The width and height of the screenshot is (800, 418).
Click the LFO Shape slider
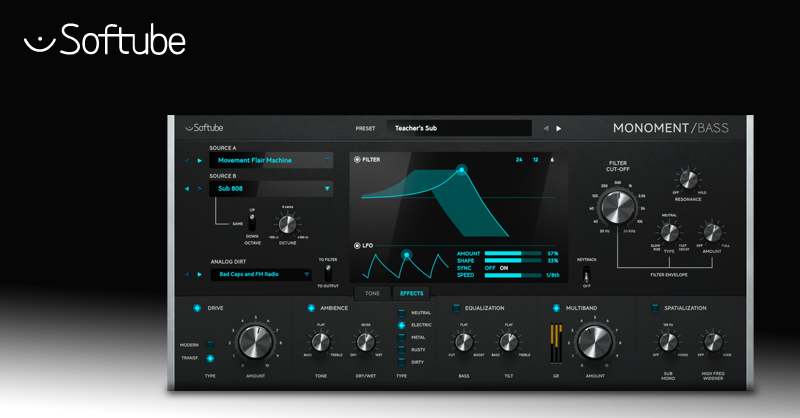513,261
